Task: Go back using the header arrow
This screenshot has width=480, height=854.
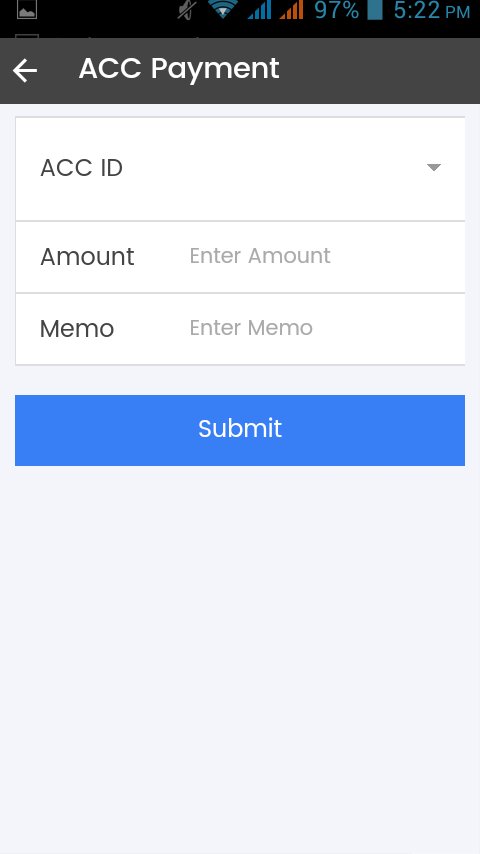Action: pos(25,70)
